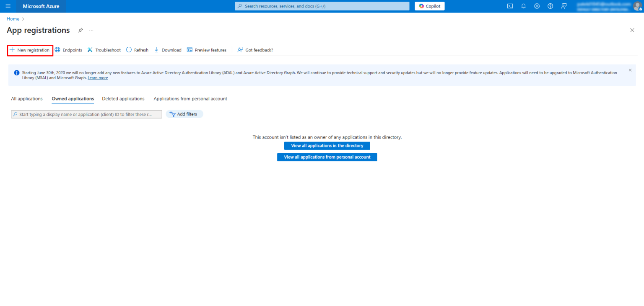Open the more options ellipsis menu
This screenshot has width=644, height=306.
[x=91, y=30]
